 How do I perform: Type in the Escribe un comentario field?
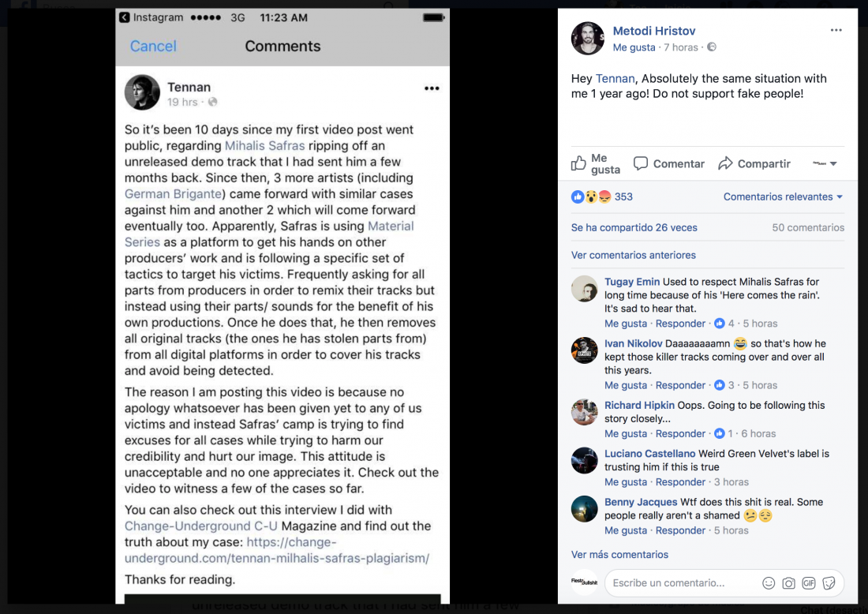(679, 583)
